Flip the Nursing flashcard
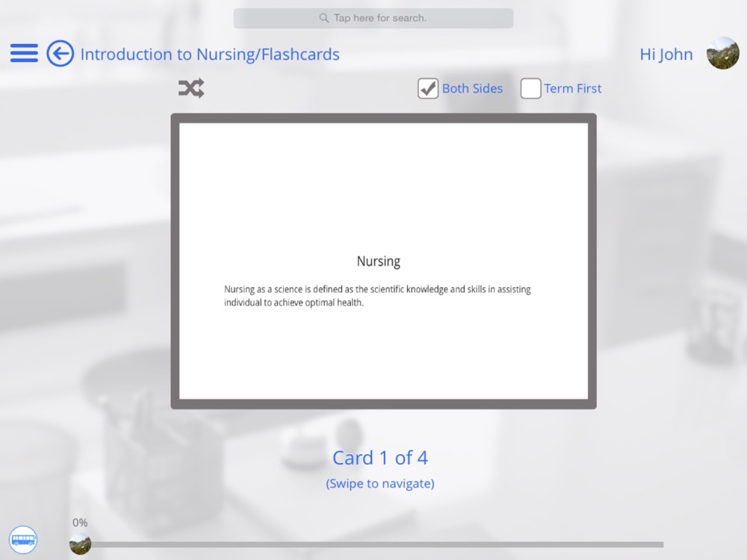 (x=383, y=261)
